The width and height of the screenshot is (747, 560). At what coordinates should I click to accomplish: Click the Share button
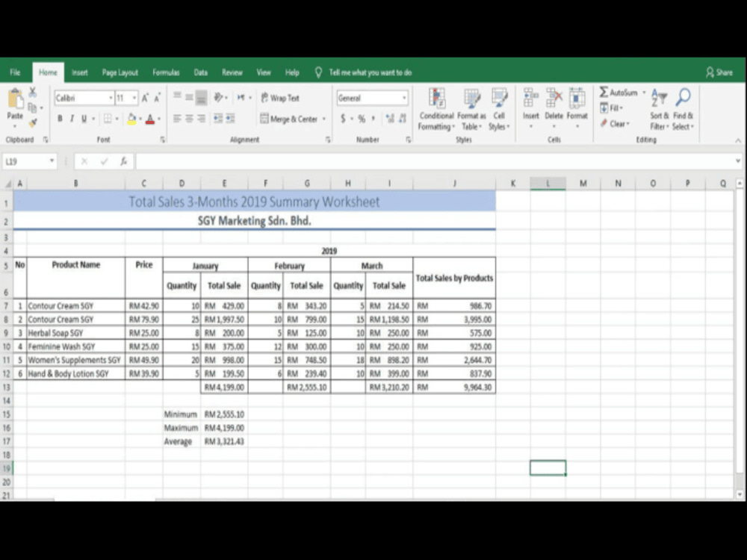[719, 72]
